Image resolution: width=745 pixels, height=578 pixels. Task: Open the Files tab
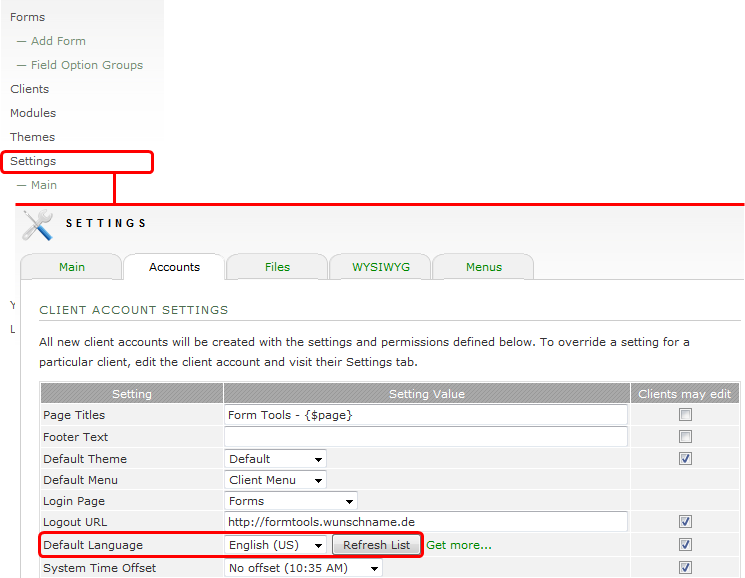(x=277, y=267)
